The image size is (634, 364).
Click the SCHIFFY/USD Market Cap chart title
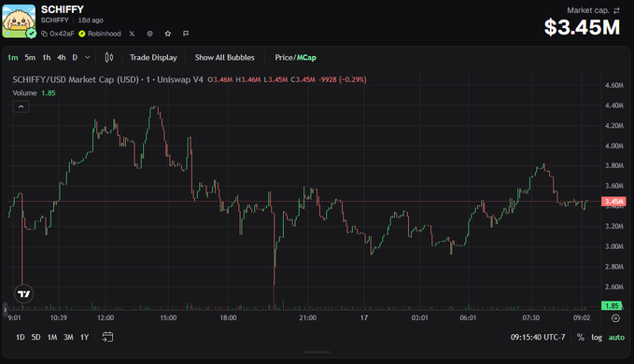(x=108, y=79)
